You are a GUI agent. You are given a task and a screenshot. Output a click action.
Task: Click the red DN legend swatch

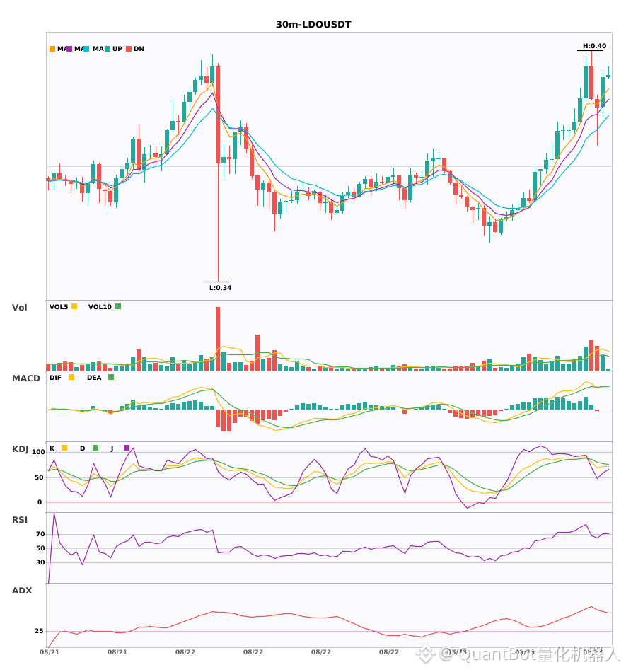(x=129, y=49)
